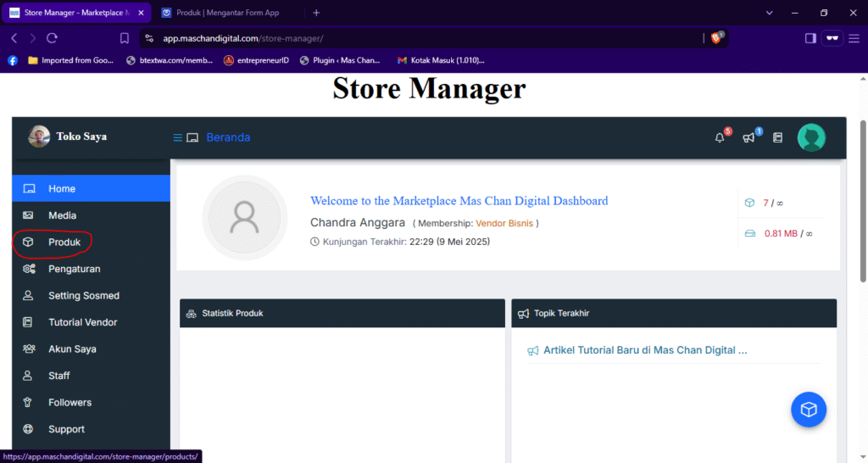This screenshot has height=463, width=868.
Task: Click the Tutorial Vendor book icon
Action: point(28,321)
